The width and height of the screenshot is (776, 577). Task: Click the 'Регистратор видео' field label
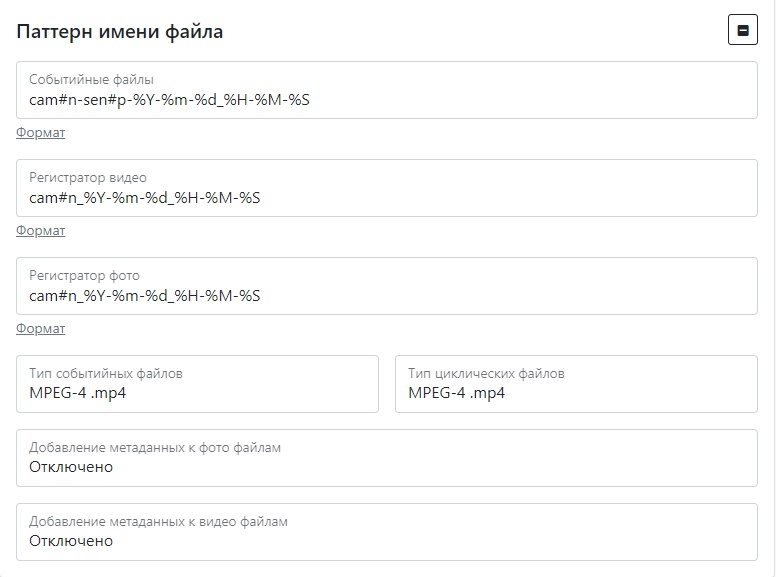88,178
